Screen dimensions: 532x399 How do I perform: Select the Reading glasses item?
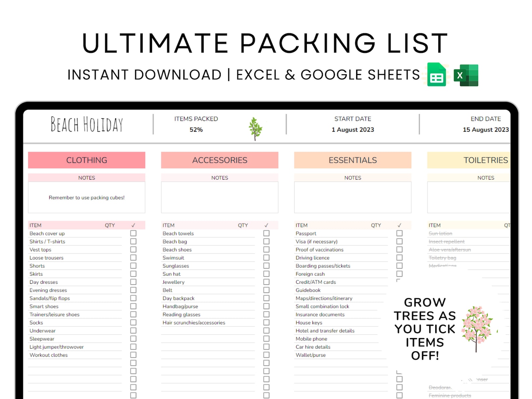coord(181,315)
